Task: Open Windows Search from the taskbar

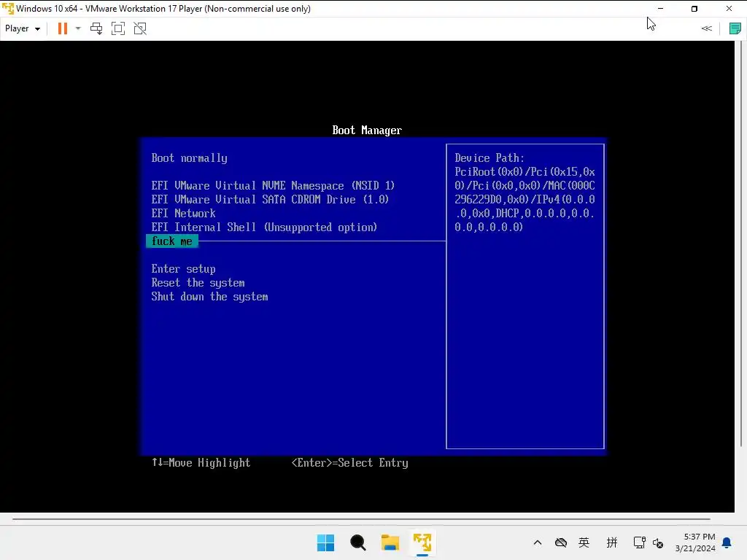Action: (x=357, y=542)
